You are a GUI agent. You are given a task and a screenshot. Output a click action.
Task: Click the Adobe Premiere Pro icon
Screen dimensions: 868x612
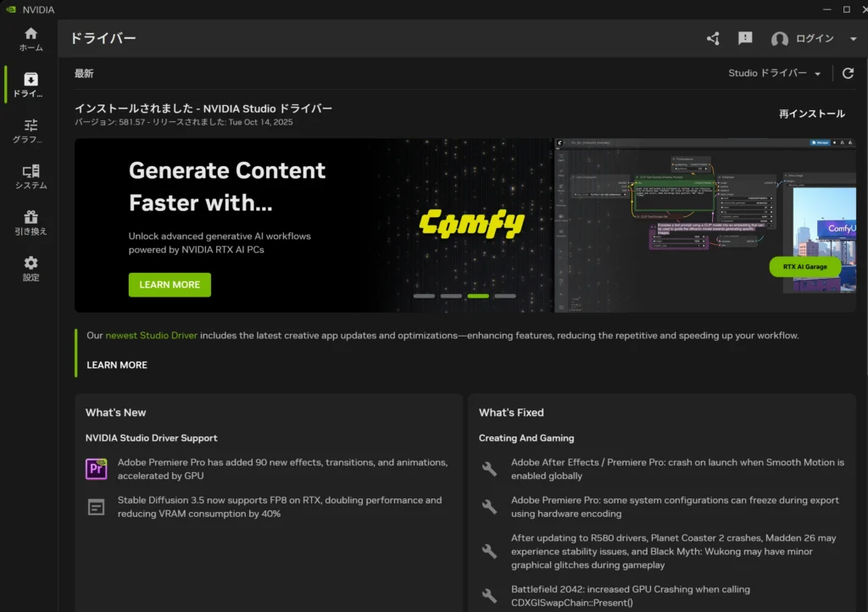click(x=97, y=469)
